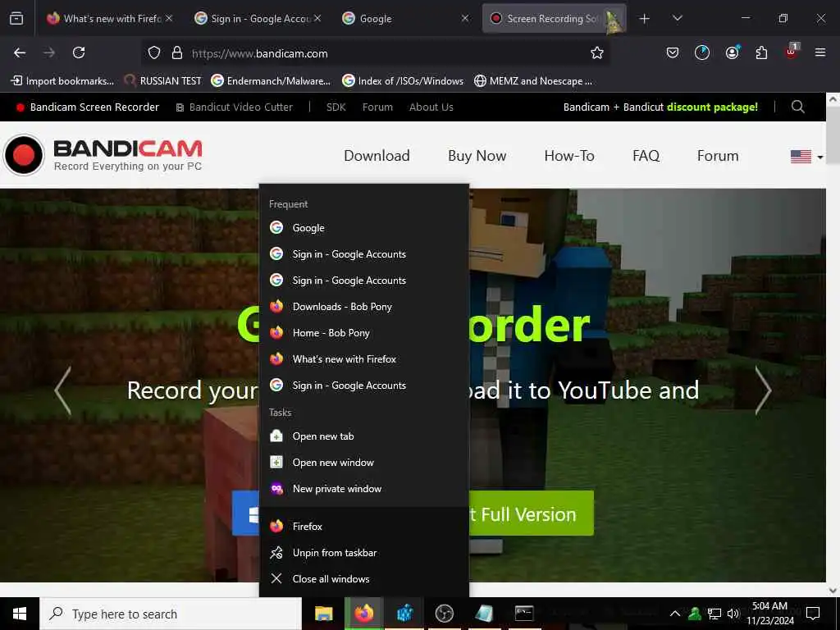The image size is (840, 630).
Task: Open the tracking protection shield icon
Action: click(x=154, y=53)
